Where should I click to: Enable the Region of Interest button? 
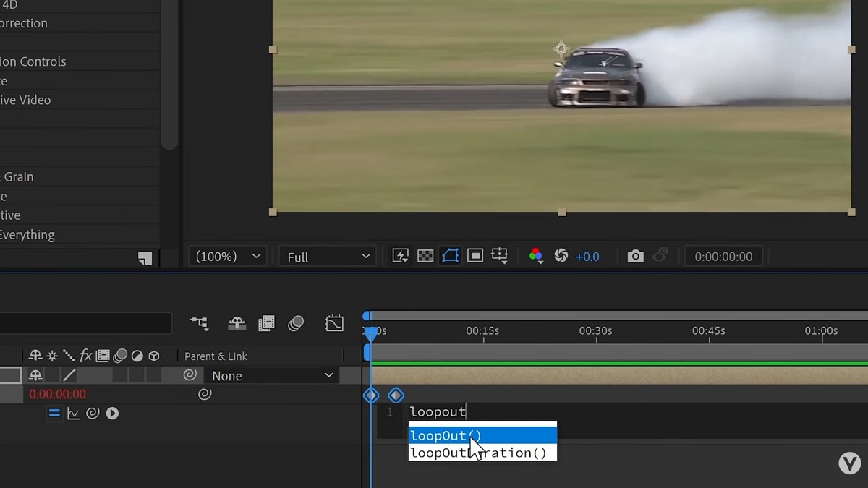[x=475, y=256]
